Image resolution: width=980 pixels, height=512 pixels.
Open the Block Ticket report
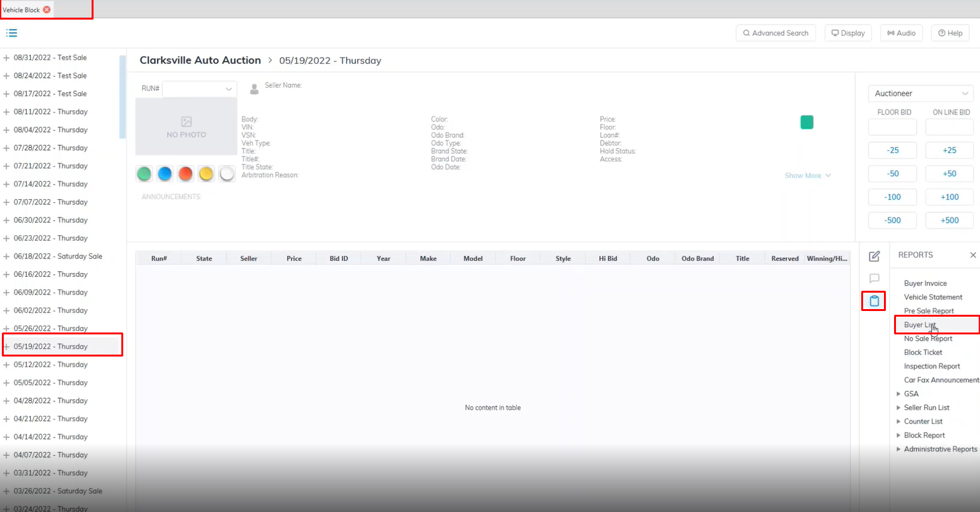click(923, 352)
